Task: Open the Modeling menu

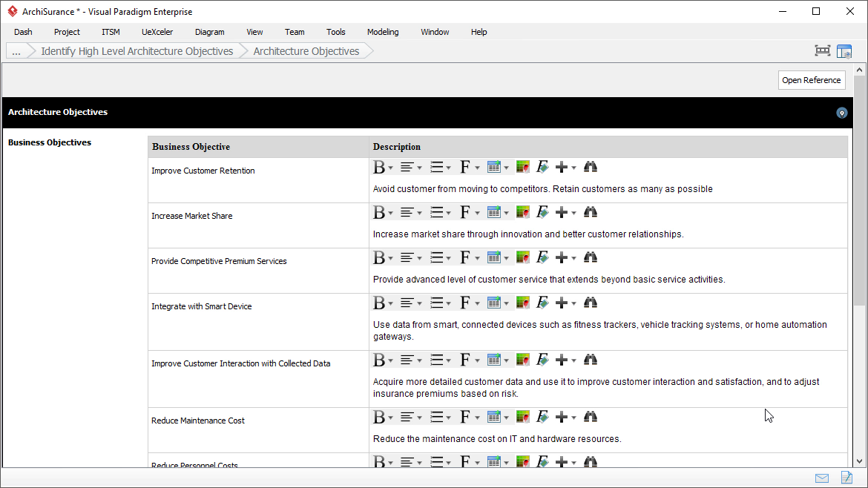Action: coord(383,32)
